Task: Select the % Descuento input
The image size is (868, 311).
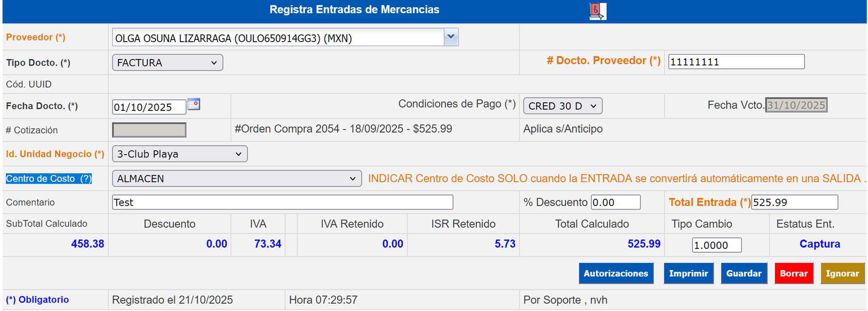Action: click(615, 202)
